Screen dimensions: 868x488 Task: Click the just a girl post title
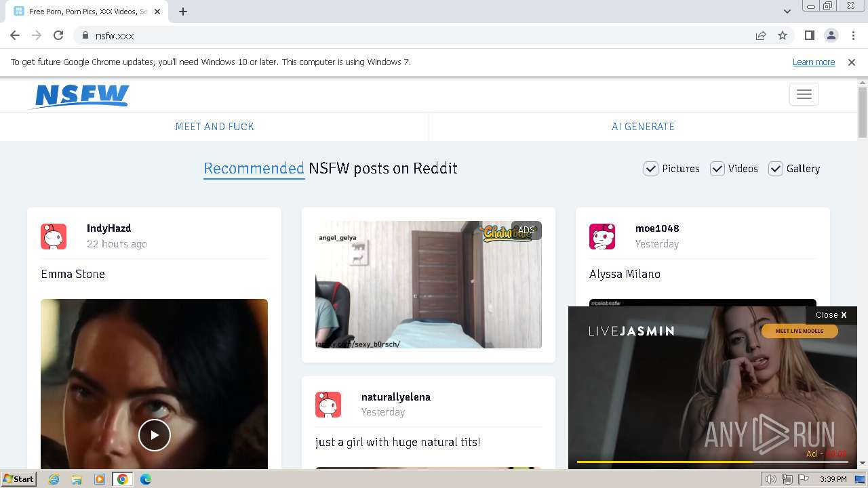[x=397, y=442]
